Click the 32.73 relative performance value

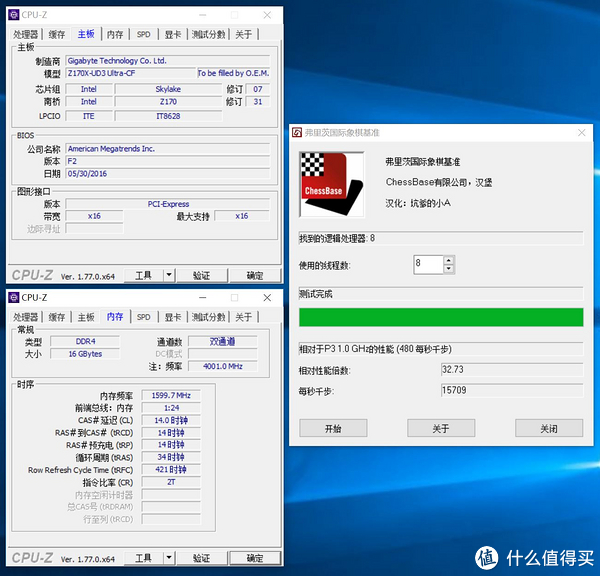(512, 370)
